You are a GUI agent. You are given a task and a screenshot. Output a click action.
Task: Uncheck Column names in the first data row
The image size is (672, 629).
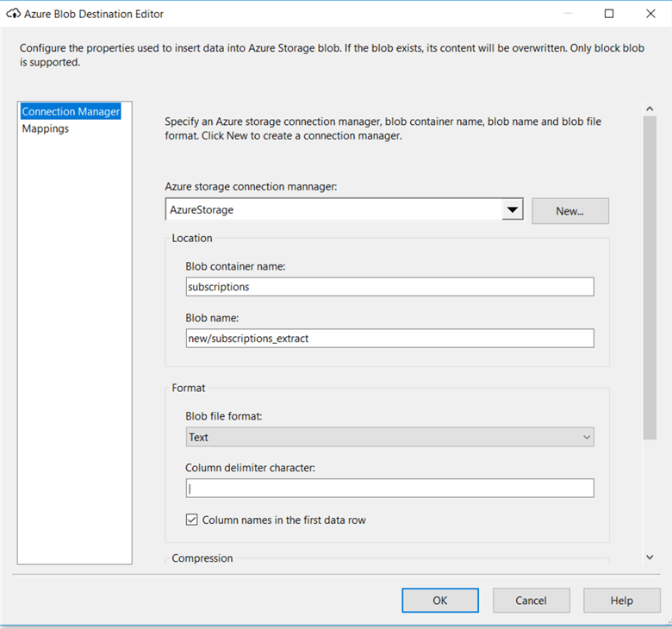click(x=192, y=520)
